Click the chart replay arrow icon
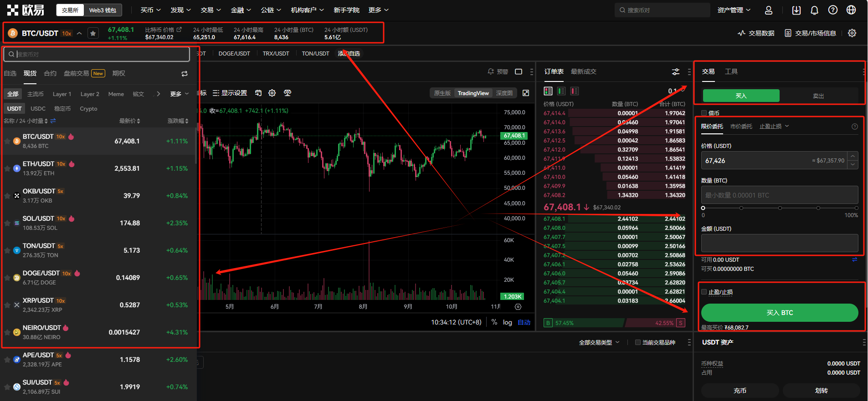 (258, 93)
